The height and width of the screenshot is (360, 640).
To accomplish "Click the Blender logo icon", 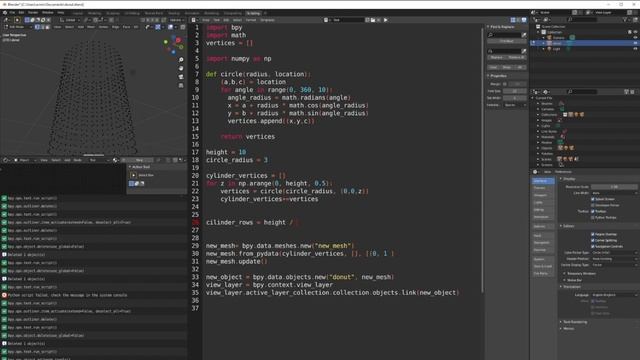I will 4,13.
